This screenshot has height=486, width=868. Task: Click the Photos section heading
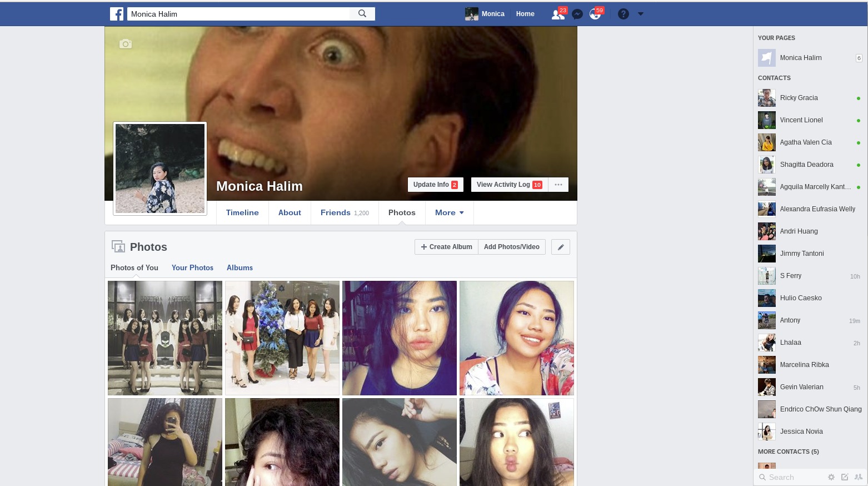coord(148,247)
